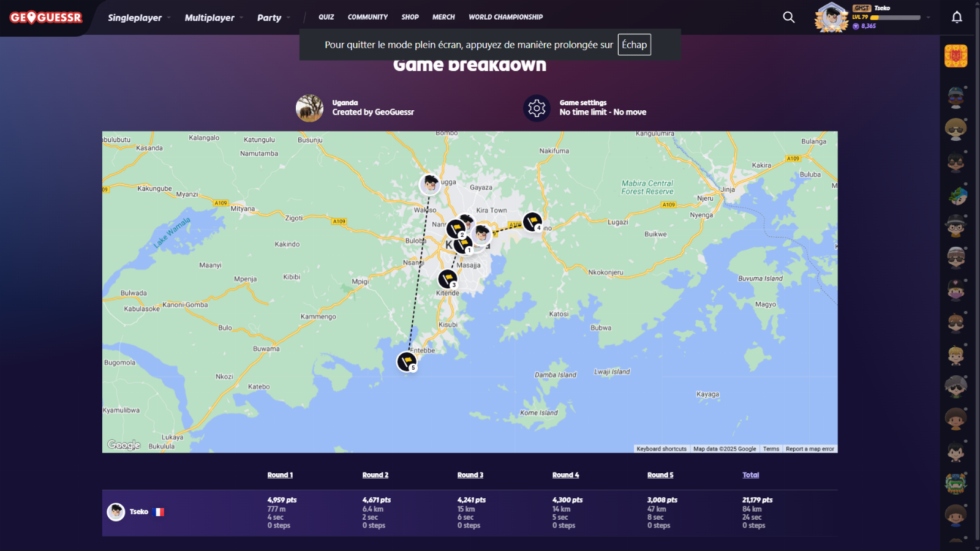Expand the Singleplayer dropdown menu

point(139,18)
